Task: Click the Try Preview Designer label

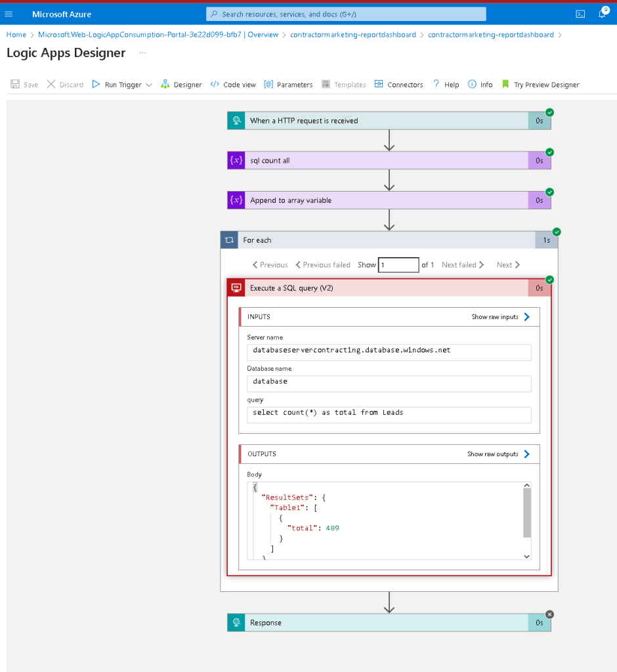Action: 546,85
